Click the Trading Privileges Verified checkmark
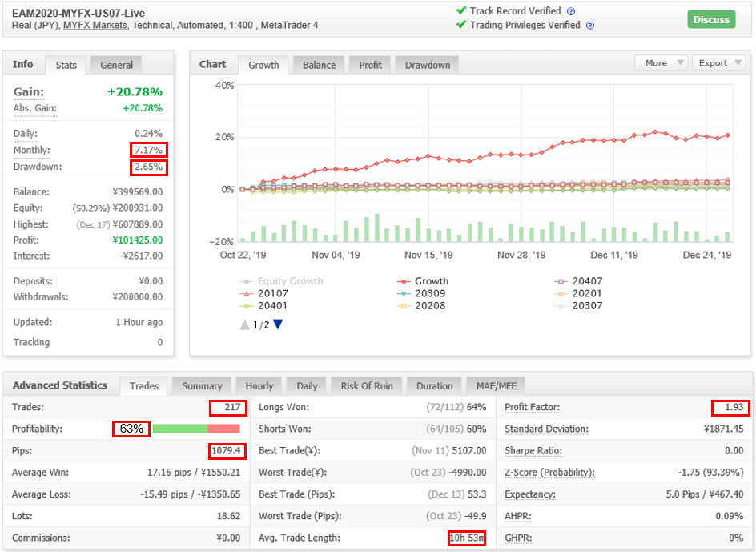 pyautogui.click(x=461, y=24)
